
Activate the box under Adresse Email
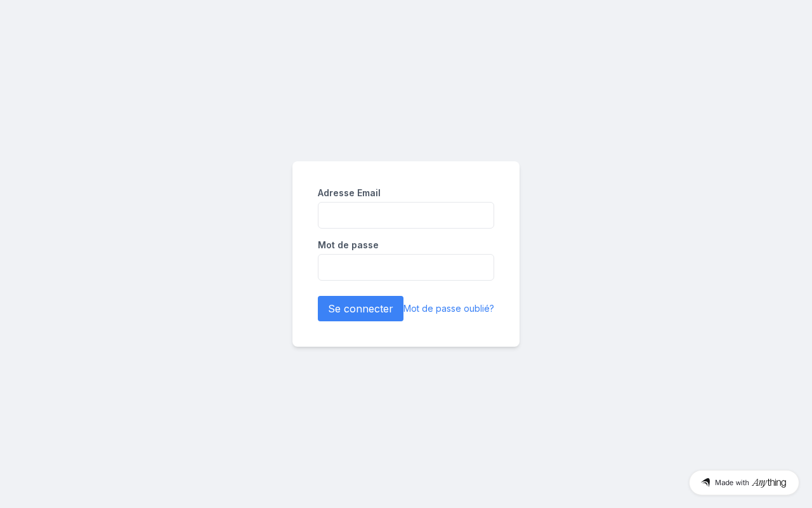pos(406,215)
